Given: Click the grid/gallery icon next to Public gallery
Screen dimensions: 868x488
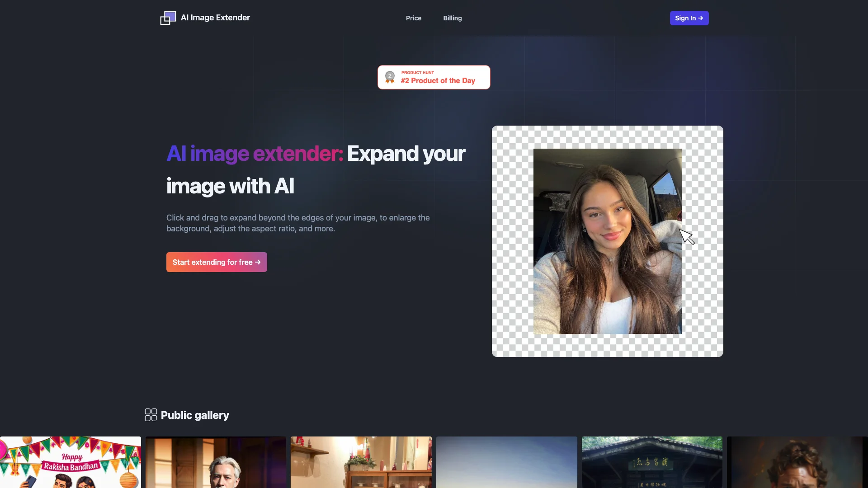Looking at the screenshot, I should 150,415.
